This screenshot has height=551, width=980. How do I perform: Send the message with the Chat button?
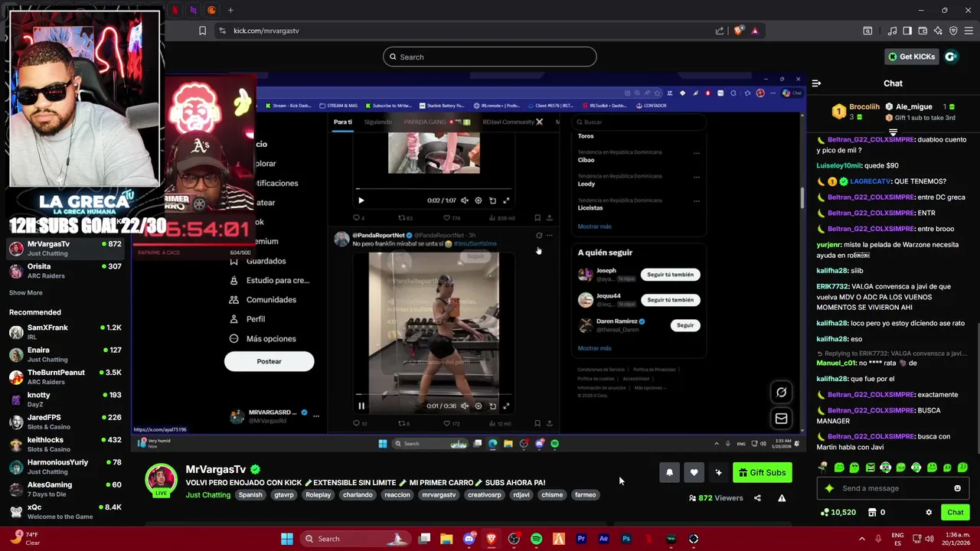[x=955, y=512]
